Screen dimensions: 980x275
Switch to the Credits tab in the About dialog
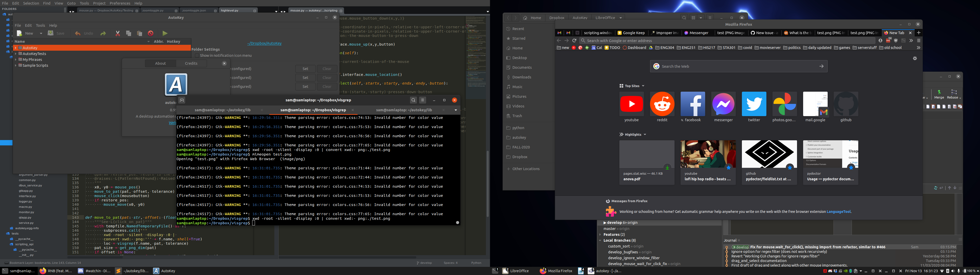191,63
